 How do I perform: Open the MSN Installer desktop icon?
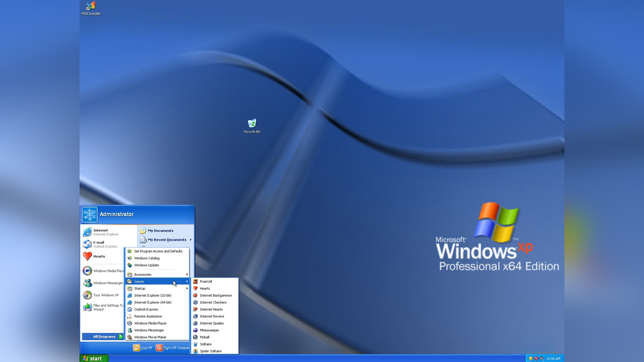coord(91,7)
